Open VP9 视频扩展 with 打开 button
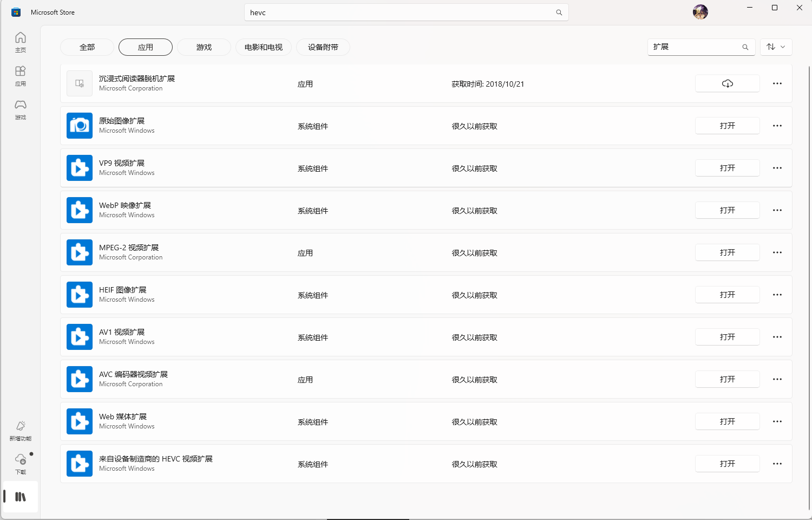812x520 pixels. pos(728,168)
